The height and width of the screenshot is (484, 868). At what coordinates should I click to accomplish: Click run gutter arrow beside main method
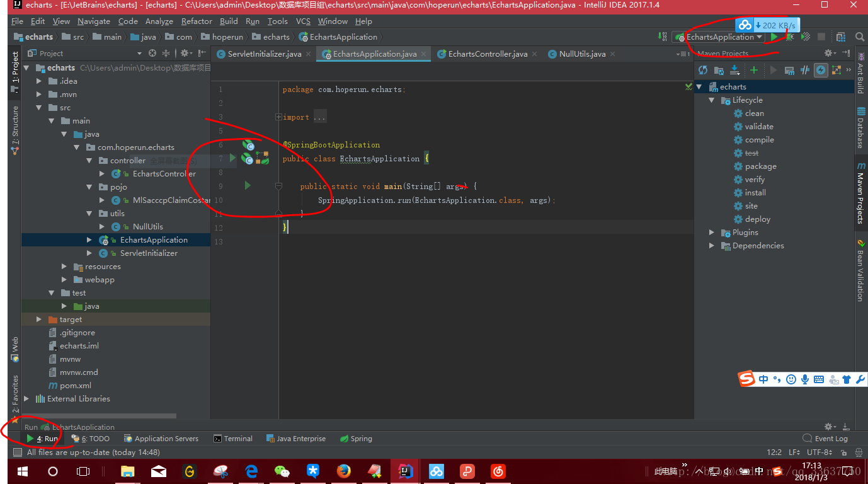248,185
